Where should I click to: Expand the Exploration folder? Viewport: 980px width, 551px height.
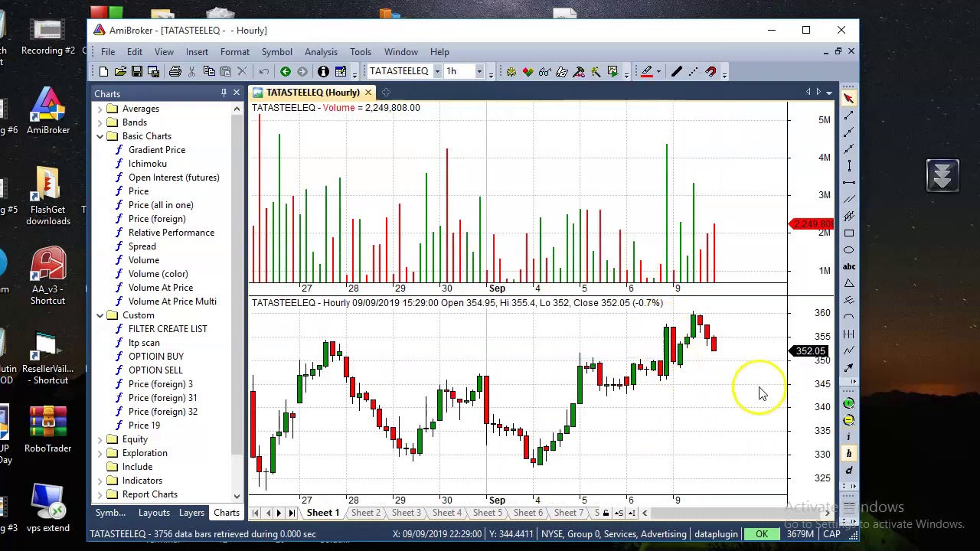pos(100,453)
